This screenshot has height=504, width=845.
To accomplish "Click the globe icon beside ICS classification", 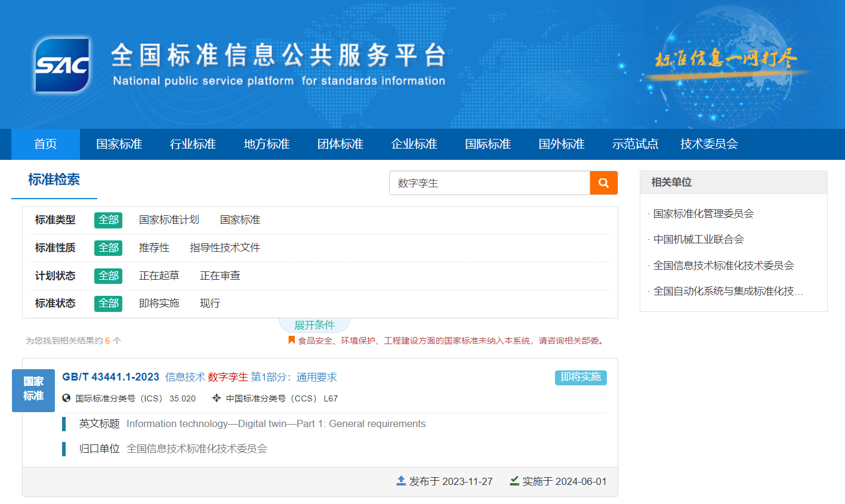I will tap(64, 398).
